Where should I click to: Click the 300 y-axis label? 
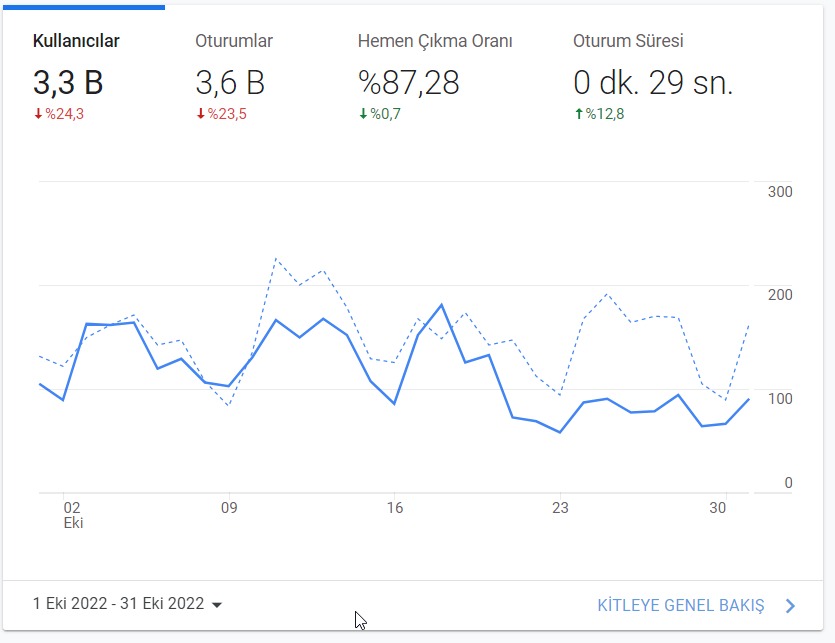pyautogui.click(x=780, y=192)
